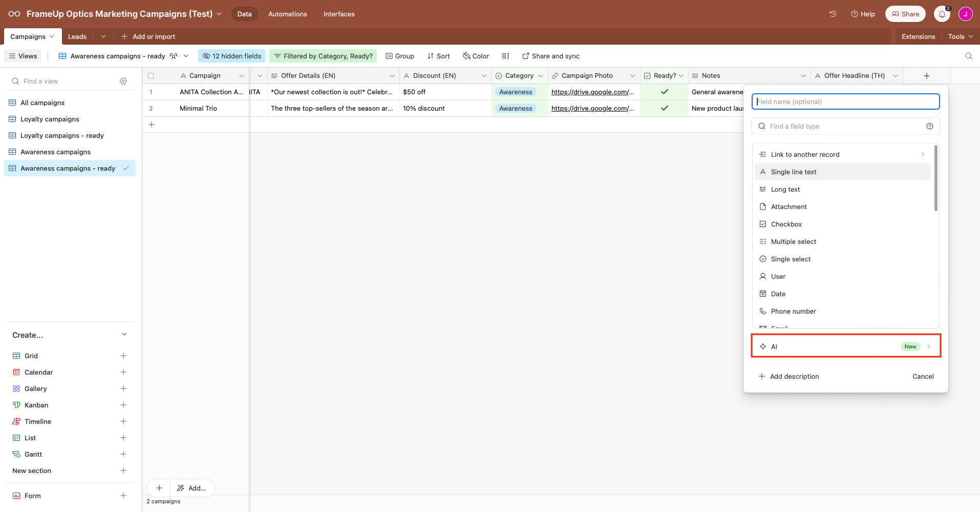
Task: Toggle the Ready? checkmark for ANITA Collection row
Action: (x=664, y=92)
